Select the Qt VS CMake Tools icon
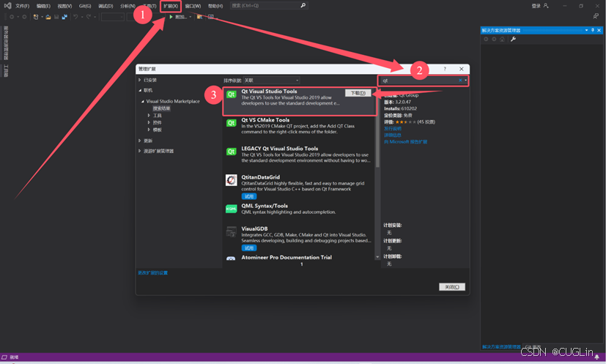This screenshot has height=364, width=606. 231,123
